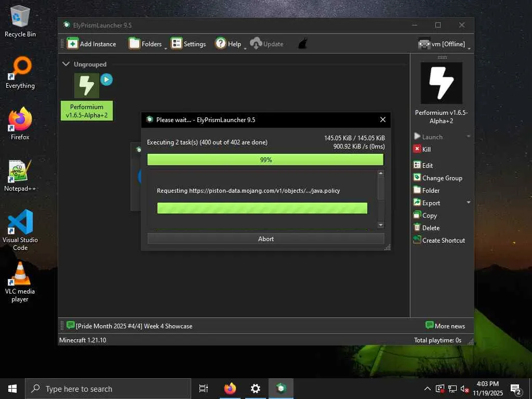This screenshot has width=532, height=399.
Task: Click the task list scrollbar down arrow
Action: click(x=381, y=224)
